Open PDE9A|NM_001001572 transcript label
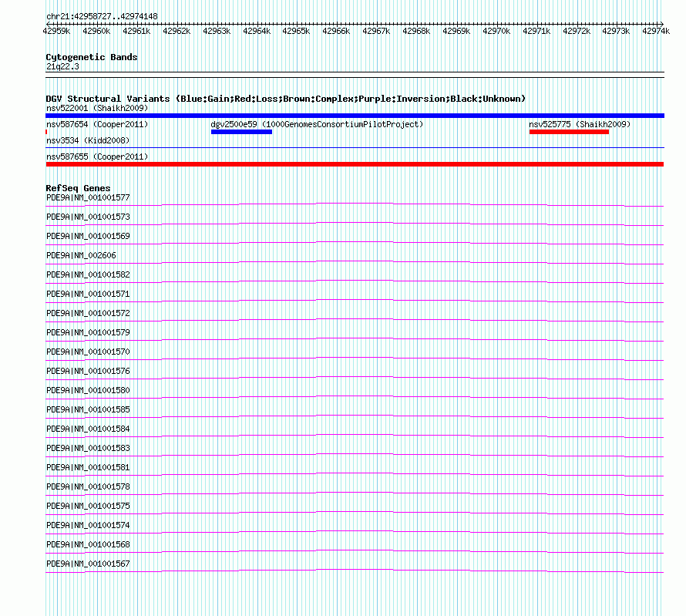Viewport: 686px width, 616px height. tap(88, 313)
